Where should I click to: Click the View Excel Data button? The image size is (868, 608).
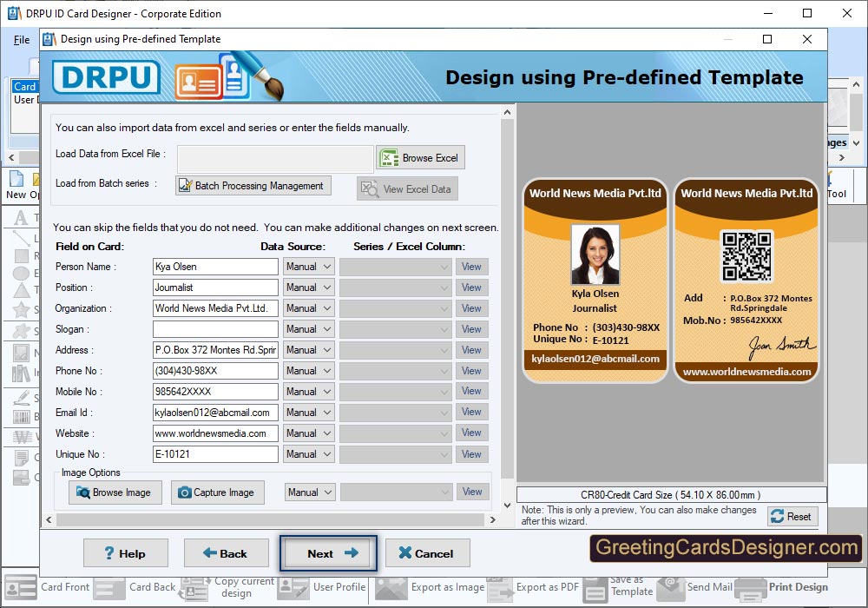(407, 188)
